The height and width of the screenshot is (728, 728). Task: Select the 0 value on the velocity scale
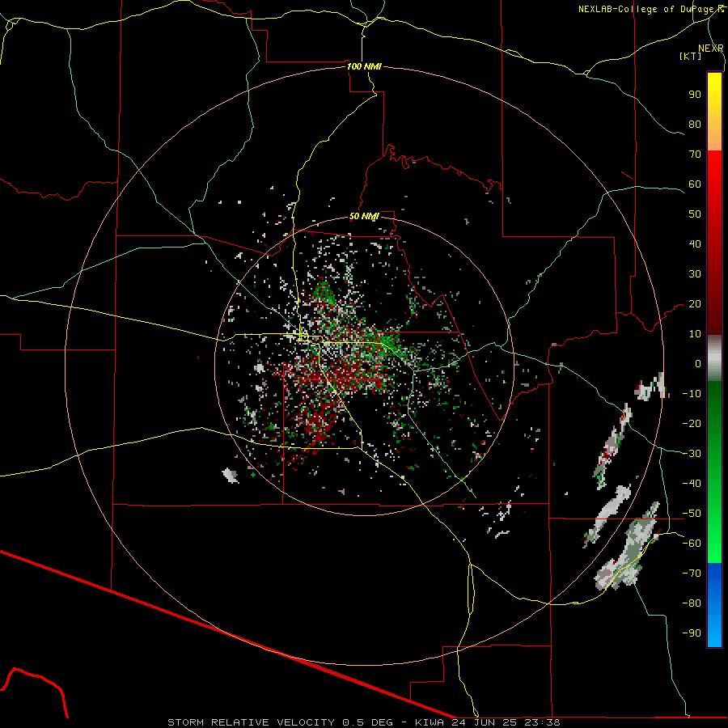698,363
